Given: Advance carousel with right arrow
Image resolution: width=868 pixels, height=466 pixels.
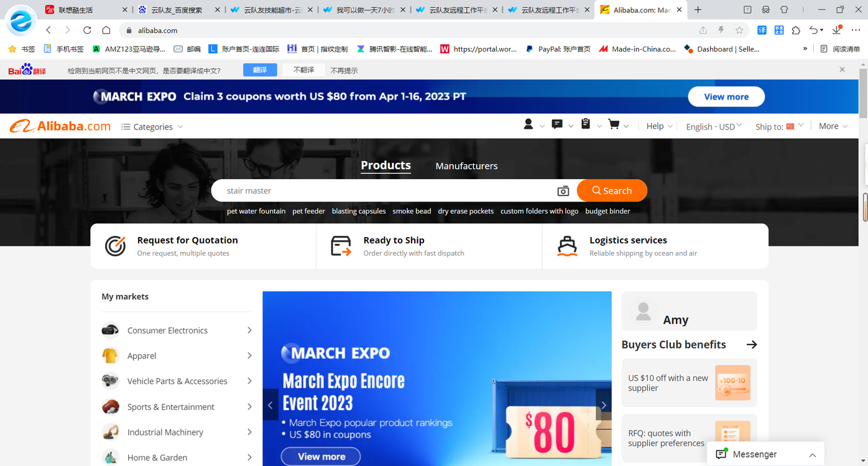Looking at the screenshot, I should [603, 405].
